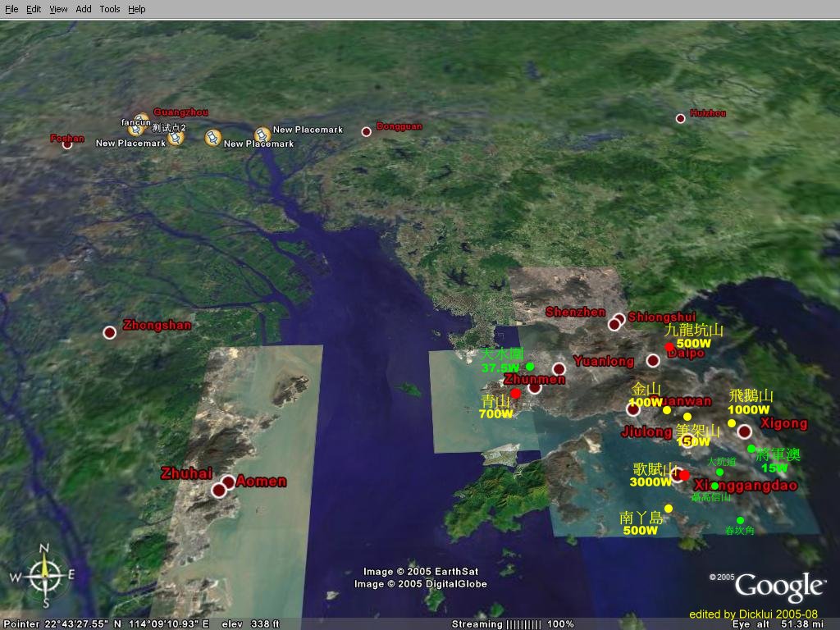The image size is (840, 630).
Task: Open the Help menu
Action: 137,9
